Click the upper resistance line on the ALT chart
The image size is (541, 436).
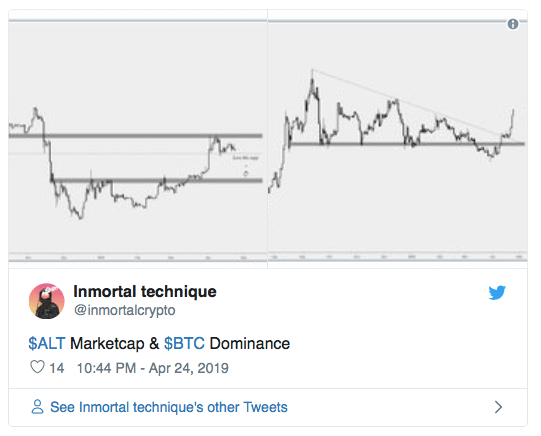point(136,136)
